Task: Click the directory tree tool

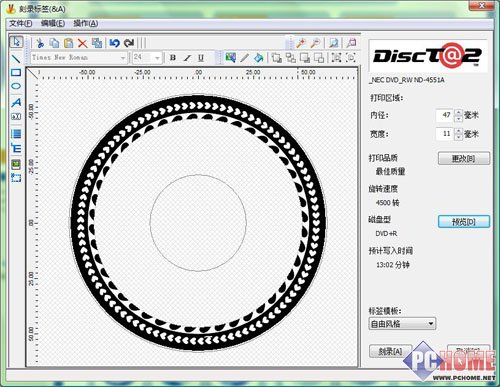Action: tap(16, 148)
